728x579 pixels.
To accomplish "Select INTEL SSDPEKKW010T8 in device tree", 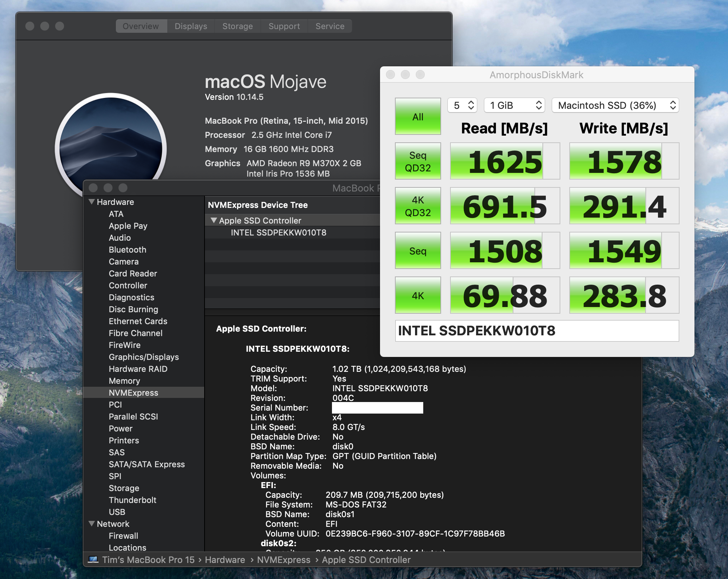I will point(278,232).
